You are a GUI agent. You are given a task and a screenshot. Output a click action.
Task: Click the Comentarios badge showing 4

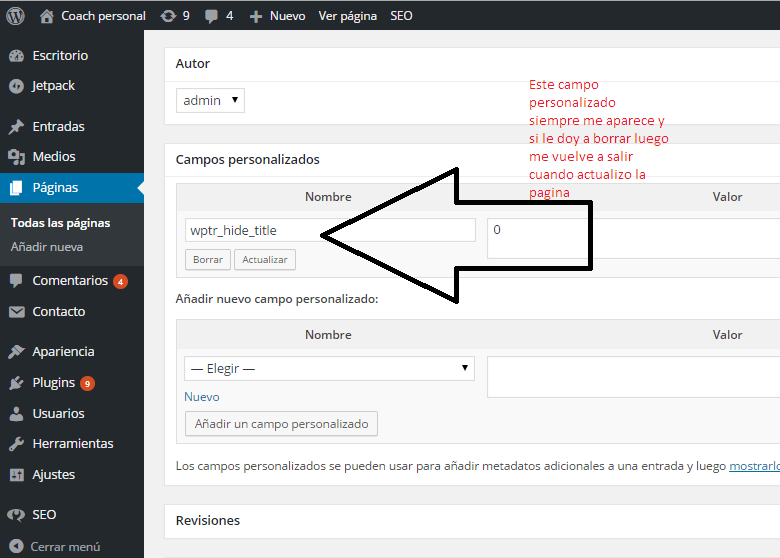point(120,281)
